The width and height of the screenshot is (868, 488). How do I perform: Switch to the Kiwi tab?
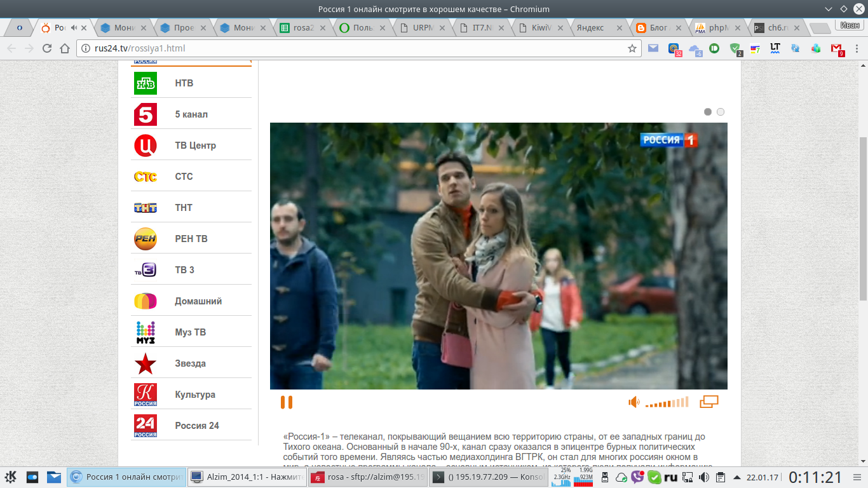539,28
